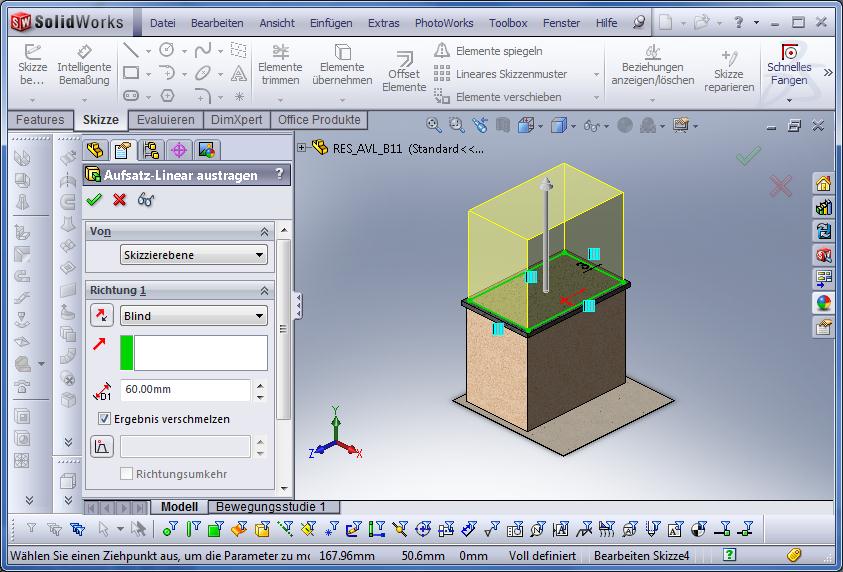Screen dimensions: 843x572
Task: Select the Elemente trimmen tool
Action: 280,65
